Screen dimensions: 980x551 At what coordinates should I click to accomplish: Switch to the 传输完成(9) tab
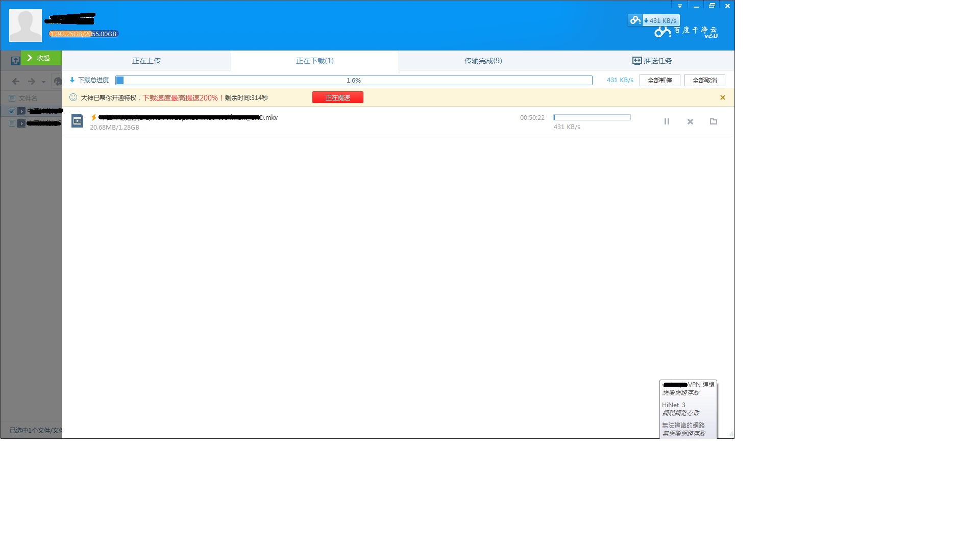point(483,60)
